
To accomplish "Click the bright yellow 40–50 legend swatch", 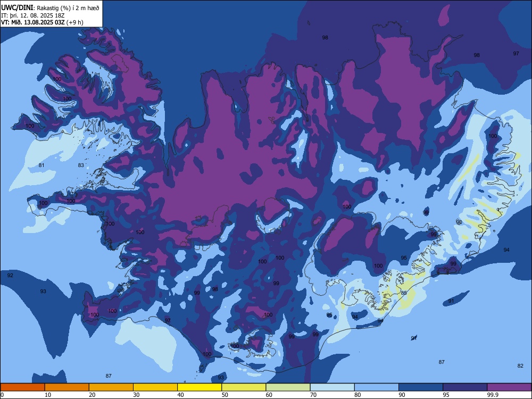I will point(199,387).
